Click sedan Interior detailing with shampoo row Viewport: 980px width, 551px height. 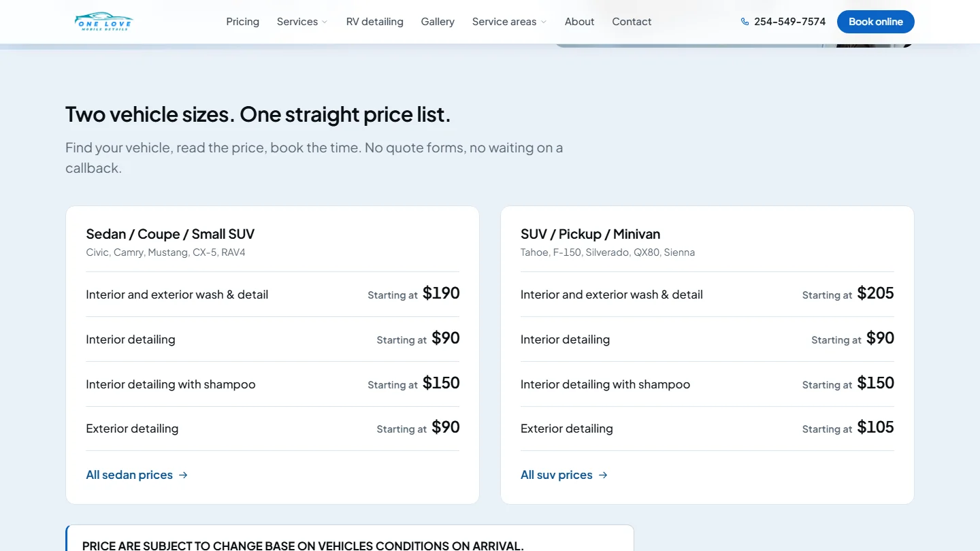(272, 384)
